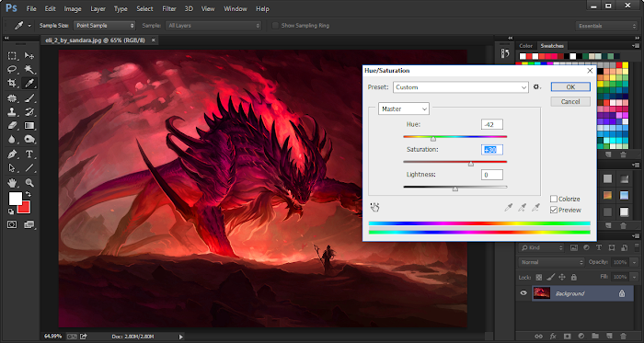Toggle the layer filter on/off switch
The height and width of the screenshot is (343, 644).
click(x=637, y=247)
